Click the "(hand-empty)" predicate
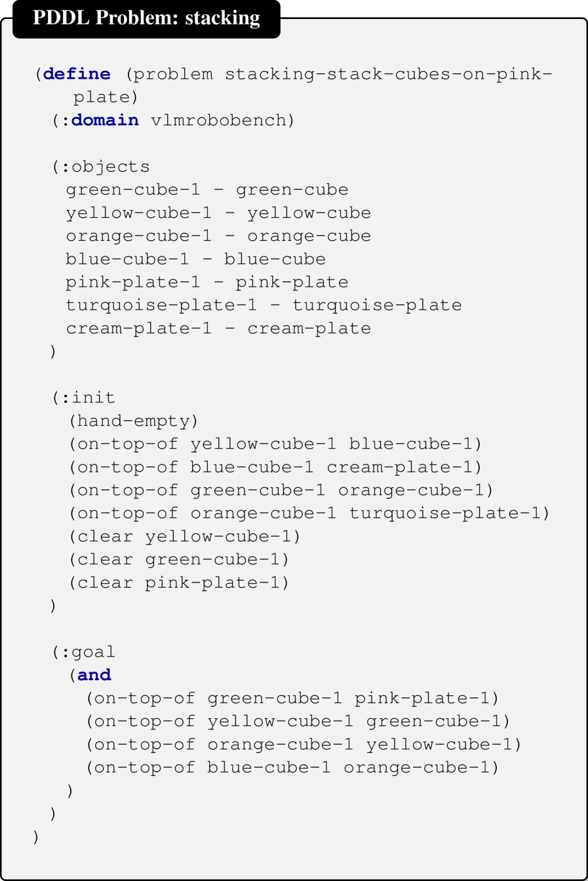 tap(134, 421)
